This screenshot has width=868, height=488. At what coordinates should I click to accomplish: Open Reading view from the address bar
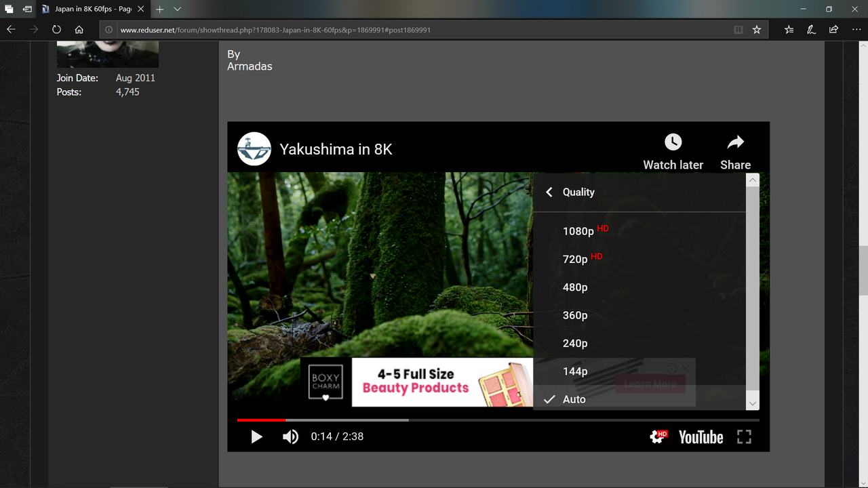pos(738,30)
